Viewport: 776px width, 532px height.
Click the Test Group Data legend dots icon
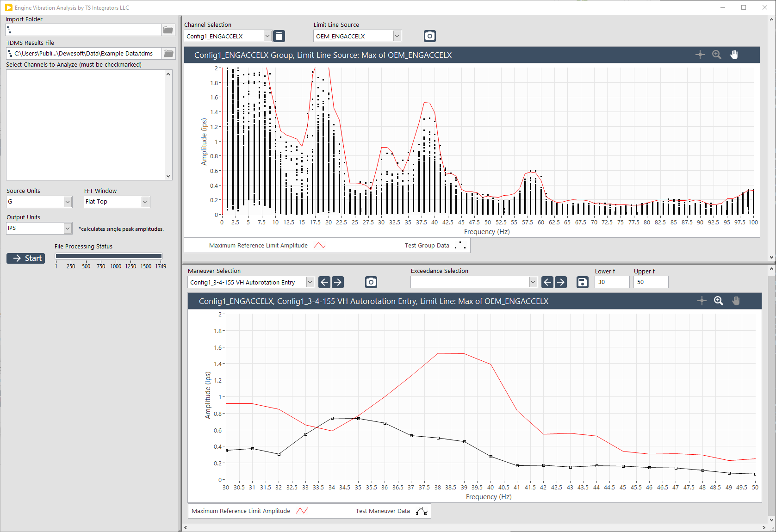(460, 245)
